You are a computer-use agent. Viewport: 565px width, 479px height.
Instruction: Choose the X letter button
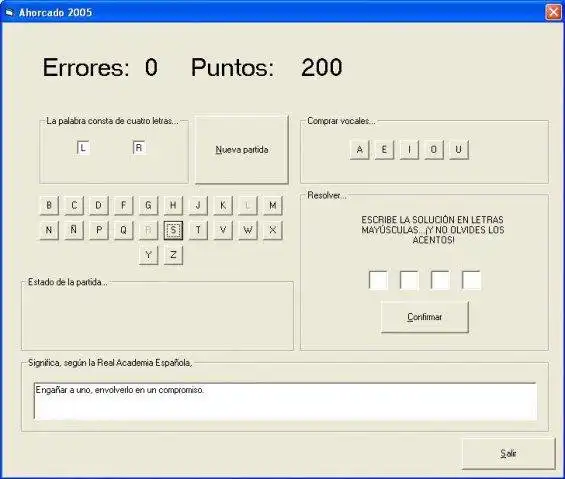click(273, 230)
